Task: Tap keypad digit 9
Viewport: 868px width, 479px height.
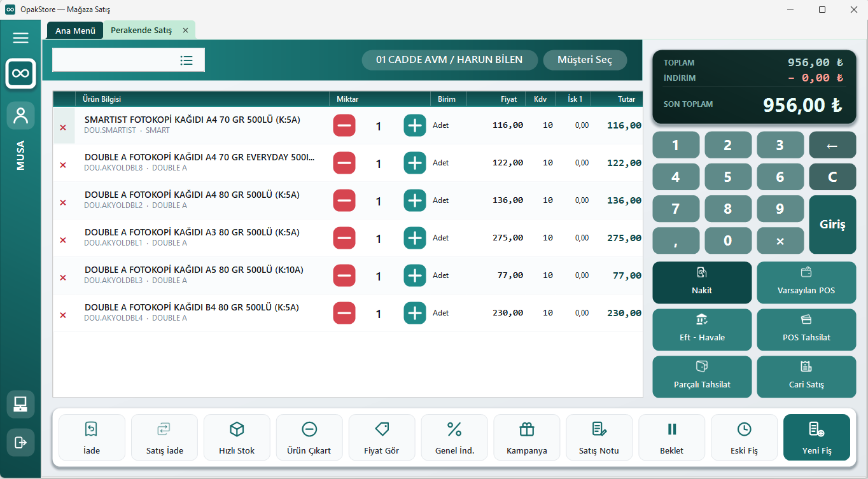Action: point(780,209)
